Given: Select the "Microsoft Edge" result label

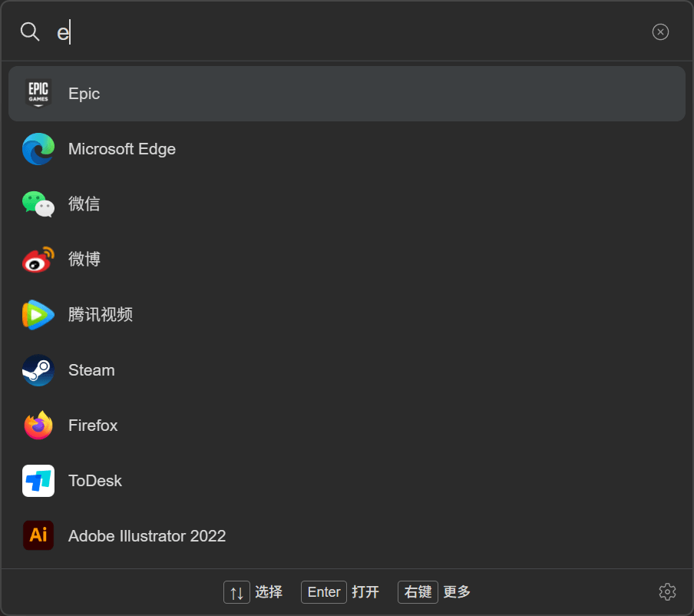Looking at the screenshot, I should tap(122, 149).
